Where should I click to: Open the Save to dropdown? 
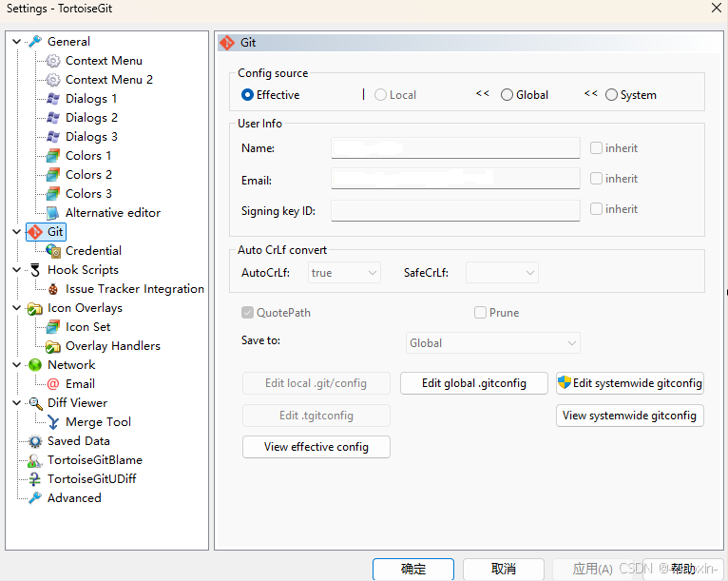[492, 342]
